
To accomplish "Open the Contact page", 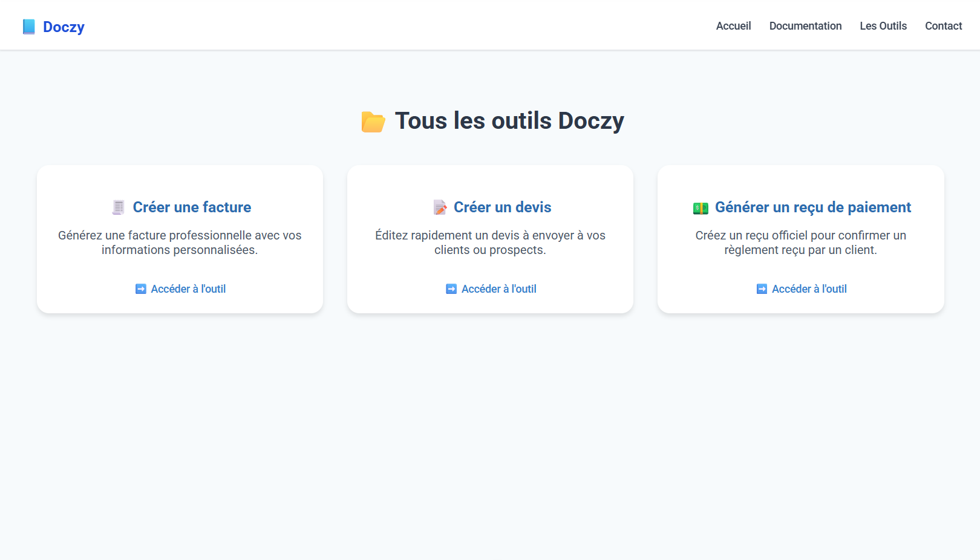I will [x=943, y=26].
